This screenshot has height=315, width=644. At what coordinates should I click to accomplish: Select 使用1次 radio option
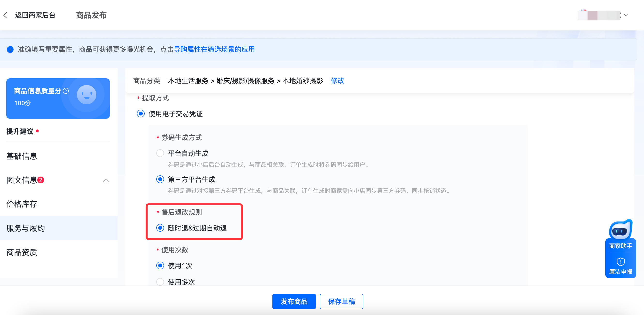click(160, 265)
